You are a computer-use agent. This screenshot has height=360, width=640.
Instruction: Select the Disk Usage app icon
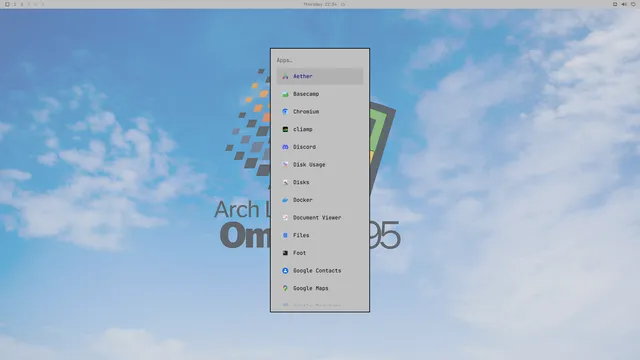point(285,164)
